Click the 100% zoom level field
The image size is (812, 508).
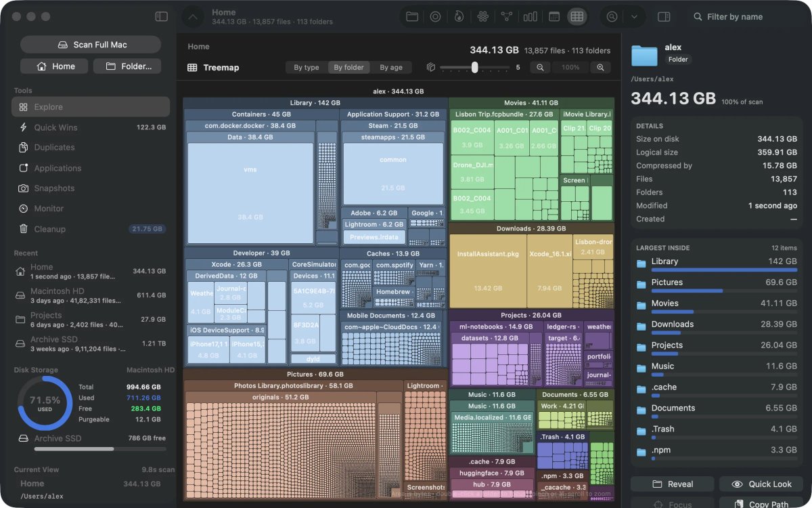tap(570, 67)
